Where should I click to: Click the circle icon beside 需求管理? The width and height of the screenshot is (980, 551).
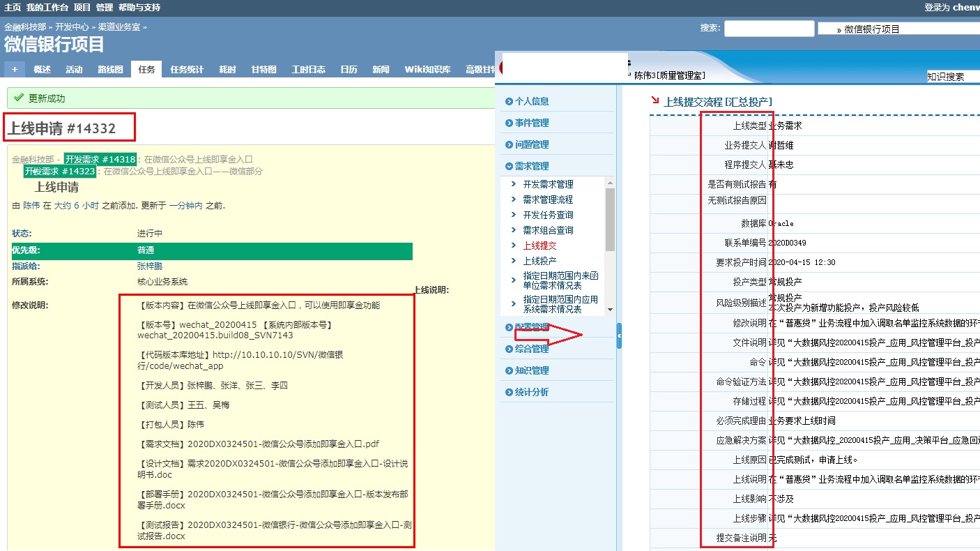[510, 166]
